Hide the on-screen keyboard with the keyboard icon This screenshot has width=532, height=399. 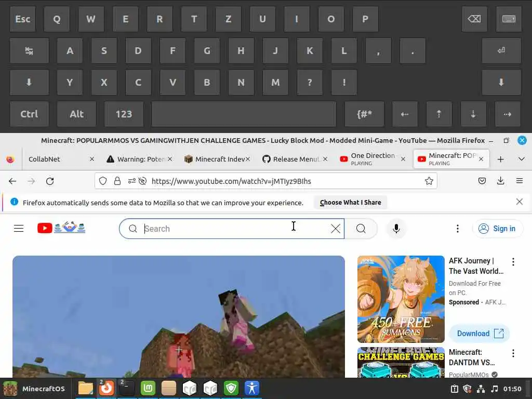pos(509,19)
